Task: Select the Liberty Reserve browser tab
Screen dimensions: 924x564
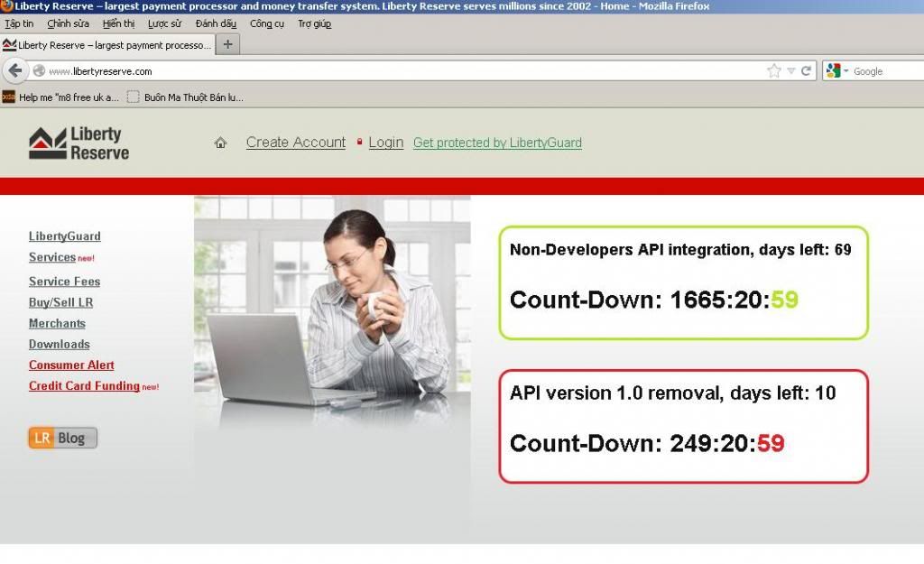Action: (x=108, y=44)
